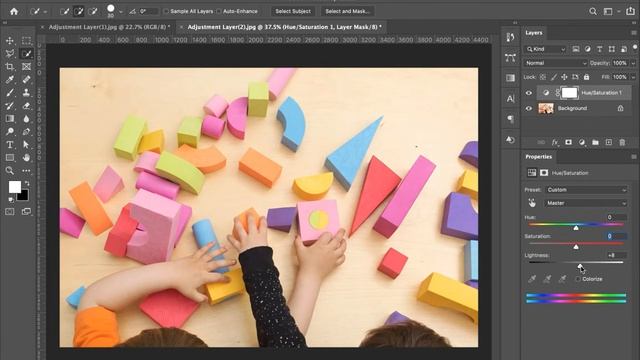Select the Blur tool
This screenshot has height=360, width=640.
tap(27, 119)
